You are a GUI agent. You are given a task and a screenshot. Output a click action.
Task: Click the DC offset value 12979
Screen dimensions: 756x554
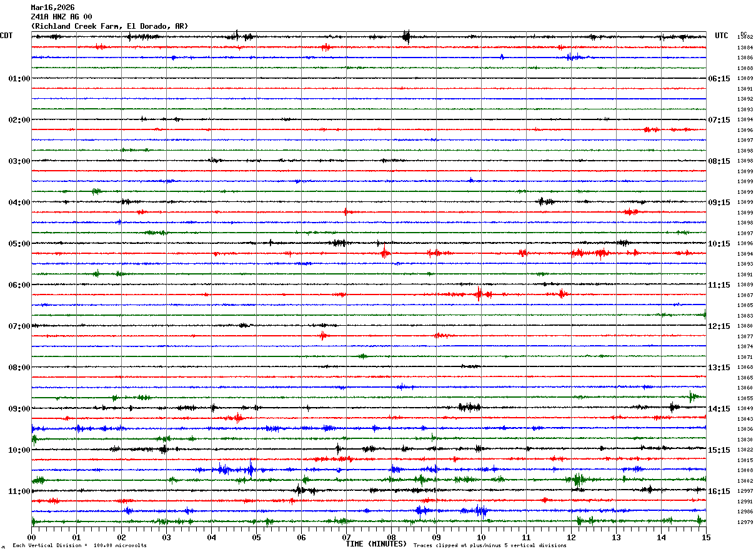pyautogui.click(x=745, y=523)
